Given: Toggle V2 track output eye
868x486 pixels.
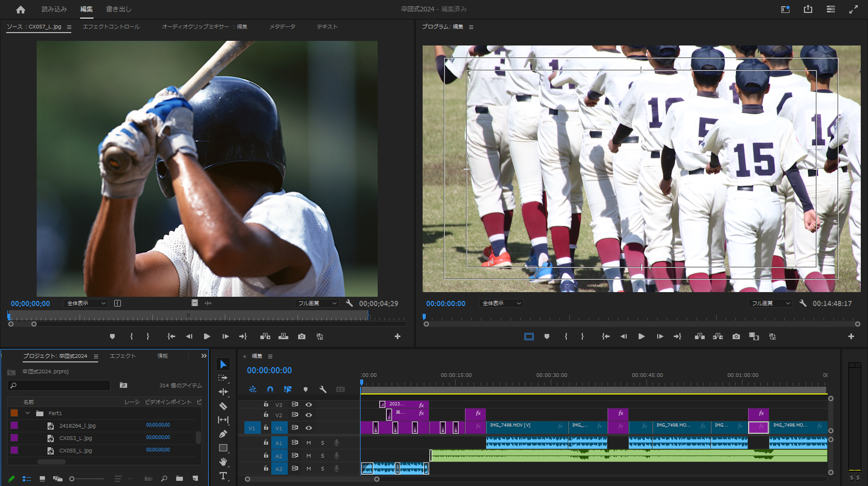Looking at the screenshot, I should 308,415.
